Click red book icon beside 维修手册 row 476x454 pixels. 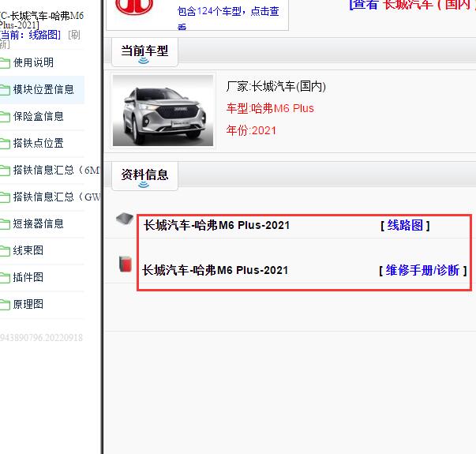coord(126,265)
